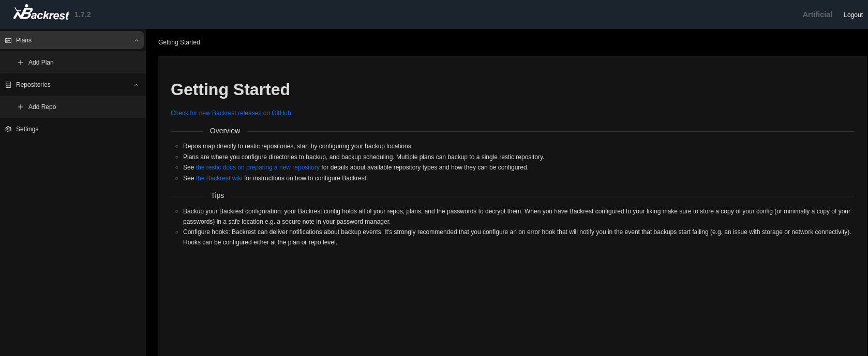This screenshot has height=356, width=868.
Task: Click the plus icon beside Add Repo
Action: click(x=21, y=107)
